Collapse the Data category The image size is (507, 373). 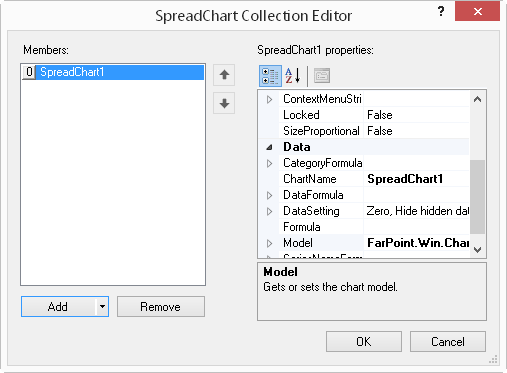coord(269,147)
